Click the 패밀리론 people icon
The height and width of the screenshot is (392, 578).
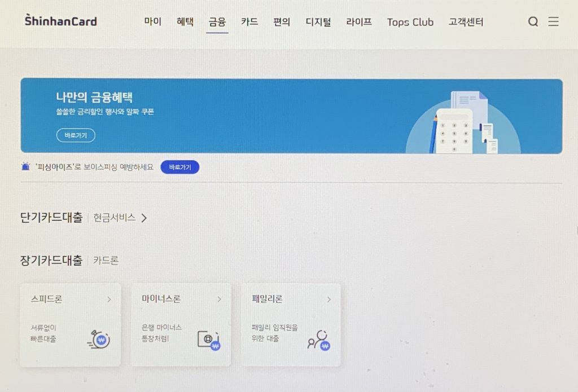pos(319,340)
